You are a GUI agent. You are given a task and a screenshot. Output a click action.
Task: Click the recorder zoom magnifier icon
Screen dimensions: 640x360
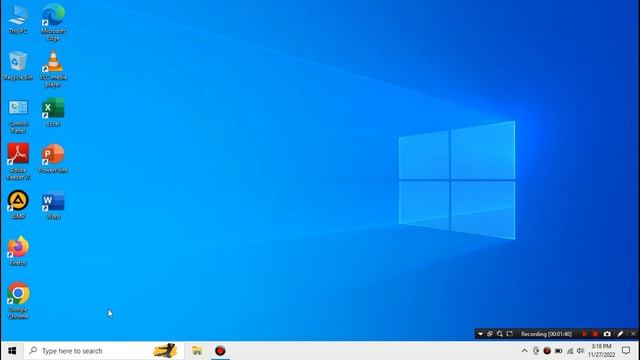[500, 334]
